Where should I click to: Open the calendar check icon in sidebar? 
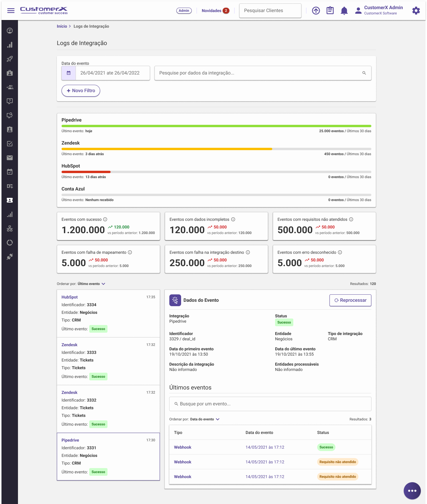10,172
